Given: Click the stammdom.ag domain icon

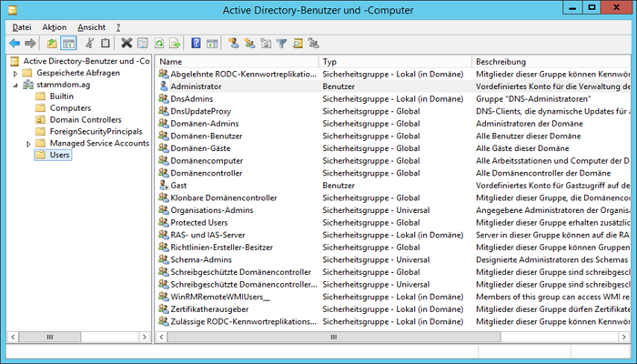Looking at the screenshot, I should pos(28,85).
